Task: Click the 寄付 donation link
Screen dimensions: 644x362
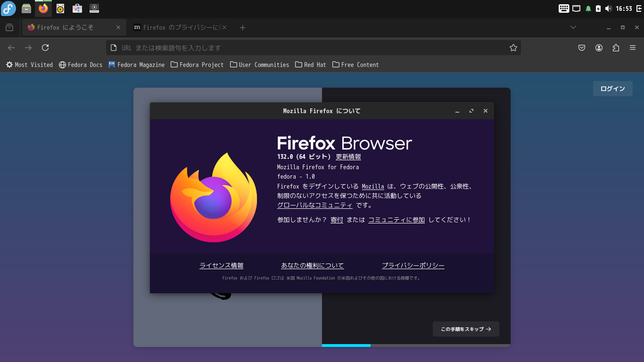Action: tap(337, 220)
